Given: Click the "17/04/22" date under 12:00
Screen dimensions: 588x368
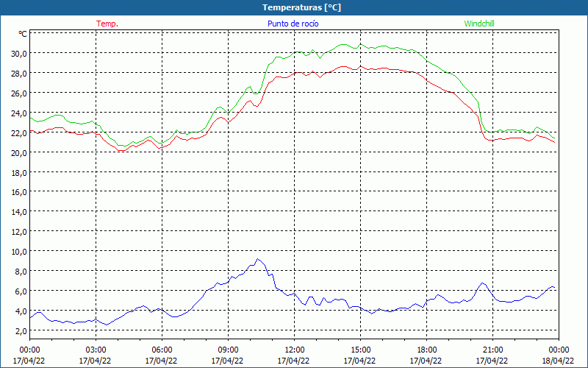Looking at the screenshot, I should (293, 361).
